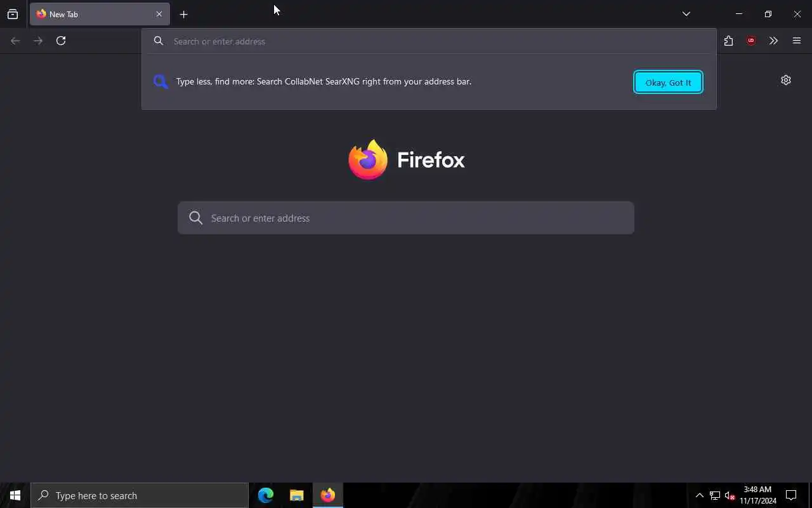Close the New Tab tab
812x508 pixels.
click(x=159, y=14)
